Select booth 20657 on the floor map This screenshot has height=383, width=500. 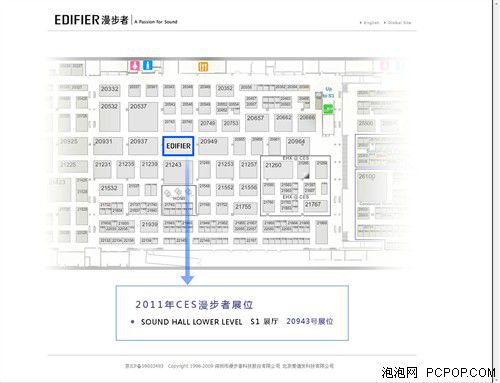(257, 123)
